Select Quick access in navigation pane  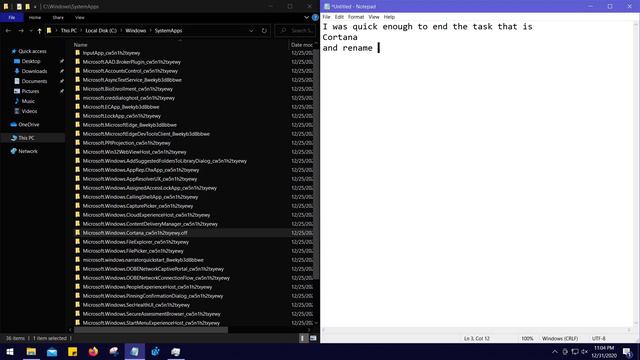[x=32, y=51]
